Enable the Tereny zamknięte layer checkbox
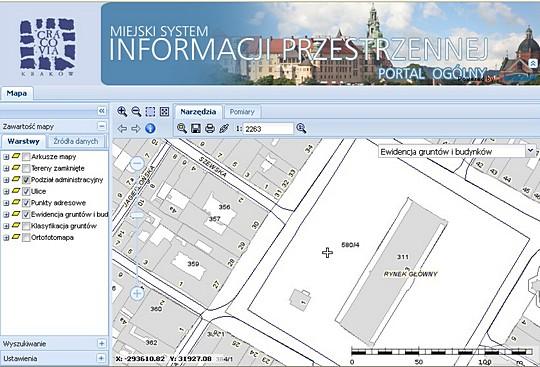540x367 pixels. [x=26, y=168]
